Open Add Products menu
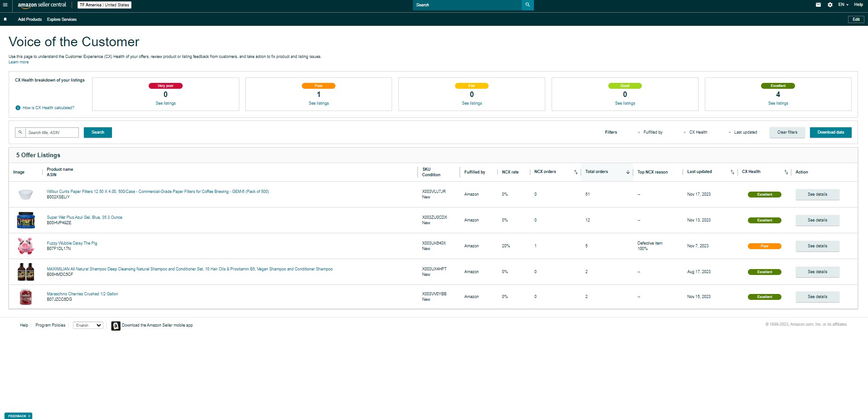 click(x=30, y=19)
